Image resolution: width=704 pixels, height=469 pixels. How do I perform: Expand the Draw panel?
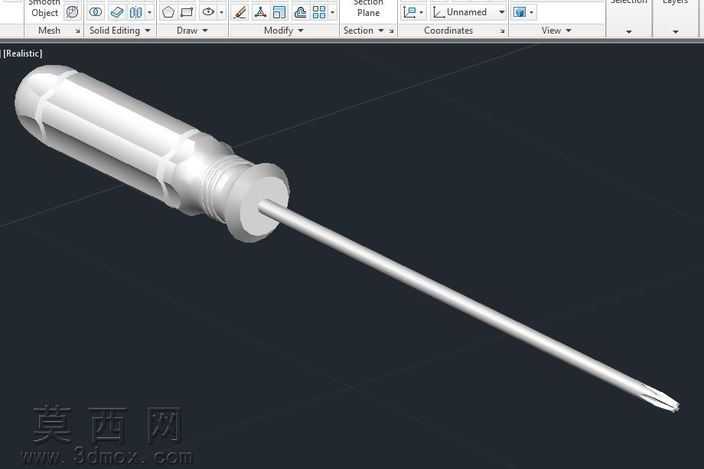pyautogui.click(x=192, y=31)
